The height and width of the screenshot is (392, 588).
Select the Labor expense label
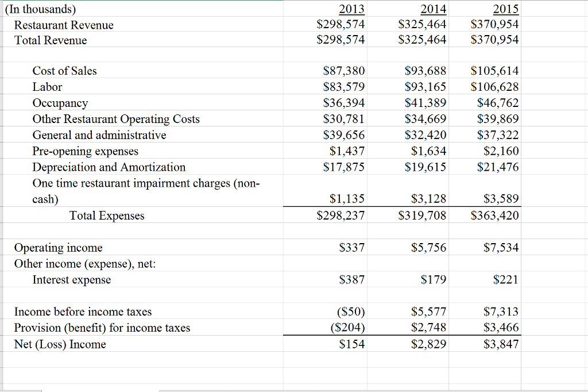click(x=48, y=87)
